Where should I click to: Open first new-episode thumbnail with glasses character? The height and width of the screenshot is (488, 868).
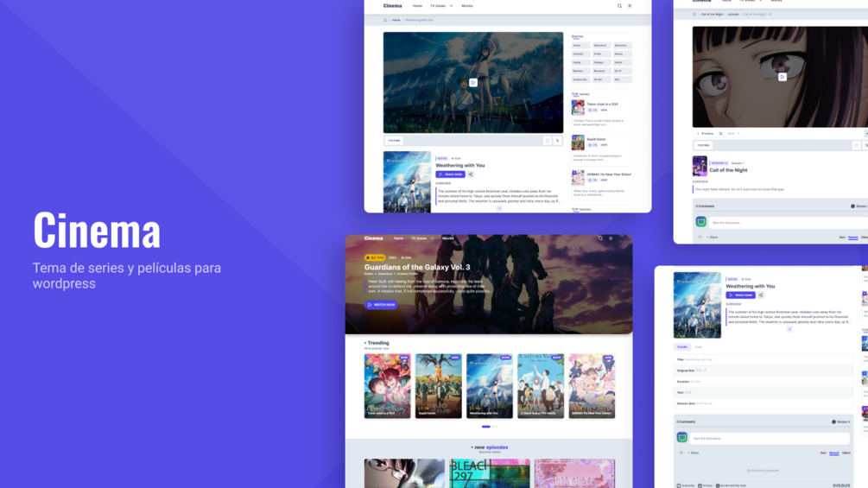tap(404, 473)
